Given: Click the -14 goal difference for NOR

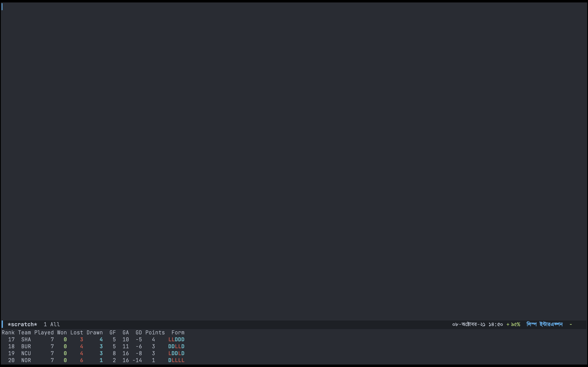Looking at the screenshot, I should pos(137,360).
